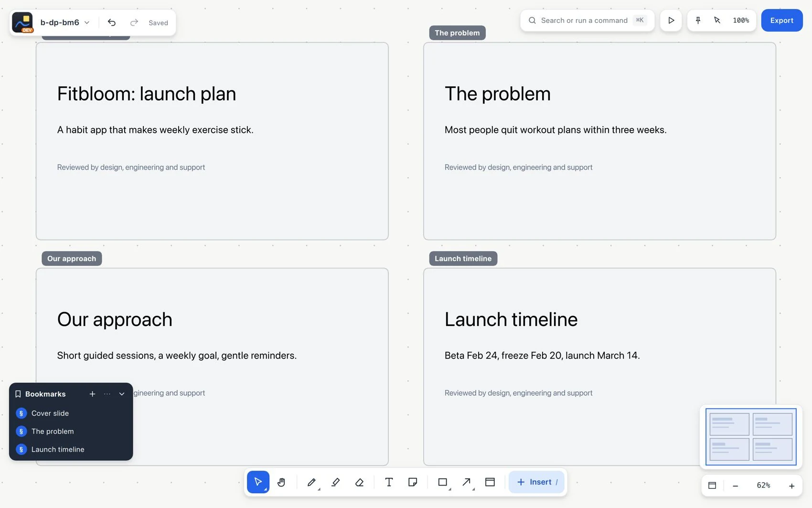
Task: Select the rectangle shape tool
Action: coord(443,482)
